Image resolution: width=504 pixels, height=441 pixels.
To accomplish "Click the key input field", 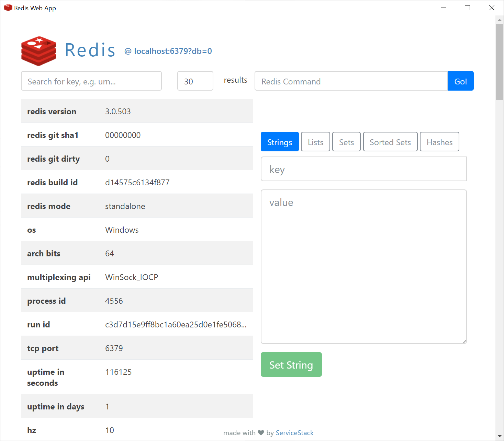I will 364,169.
